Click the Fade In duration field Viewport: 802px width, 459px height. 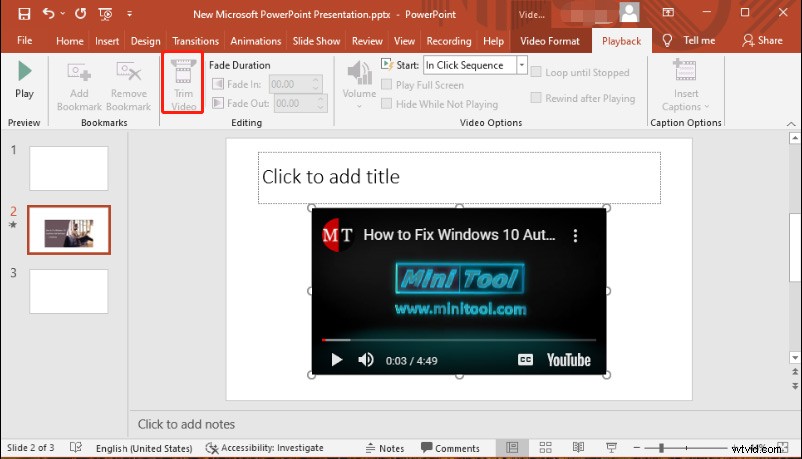(x=290, y=84)
